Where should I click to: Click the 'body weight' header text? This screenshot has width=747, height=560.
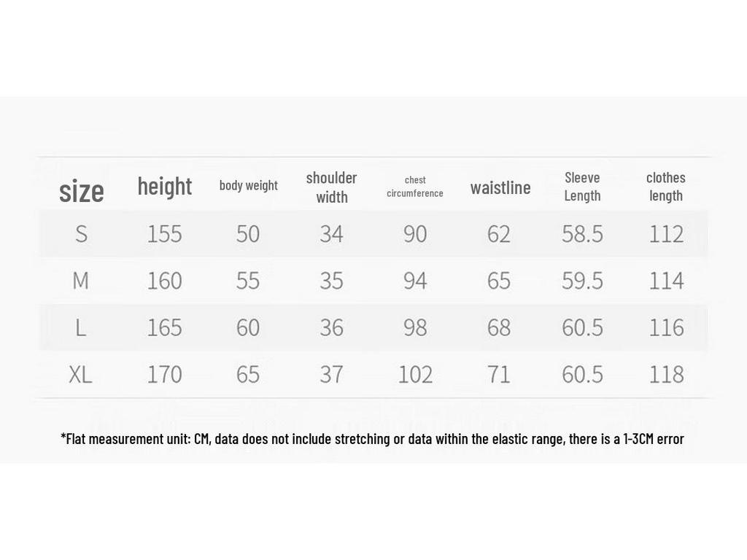[x=248, y=185]
